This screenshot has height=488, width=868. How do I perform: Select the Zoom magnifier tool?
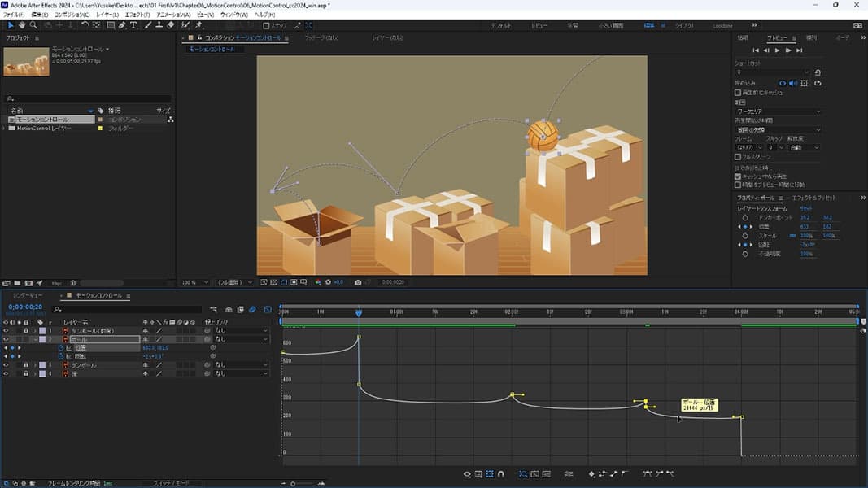tap(33, 25)
